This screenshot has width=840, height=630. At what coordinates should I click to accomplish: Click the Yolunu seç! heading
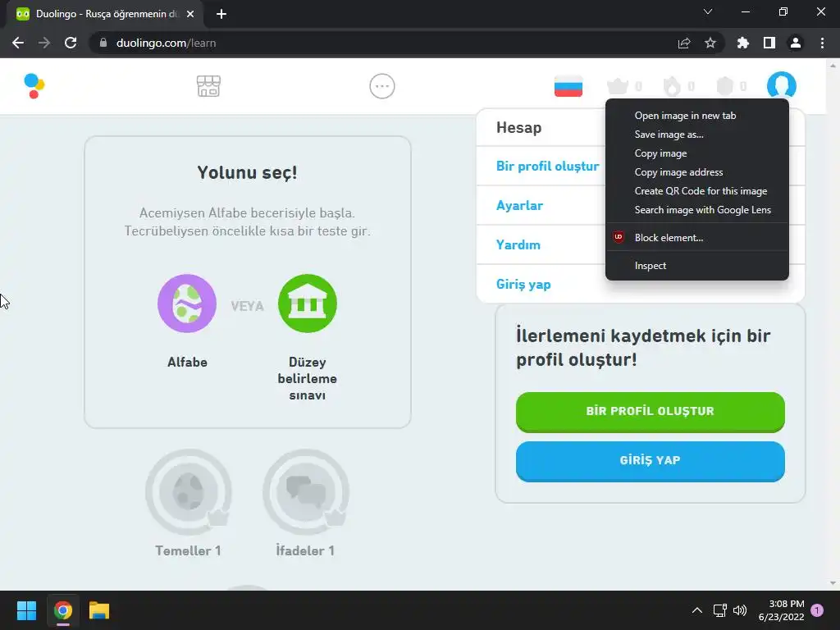tap(247, 172)
